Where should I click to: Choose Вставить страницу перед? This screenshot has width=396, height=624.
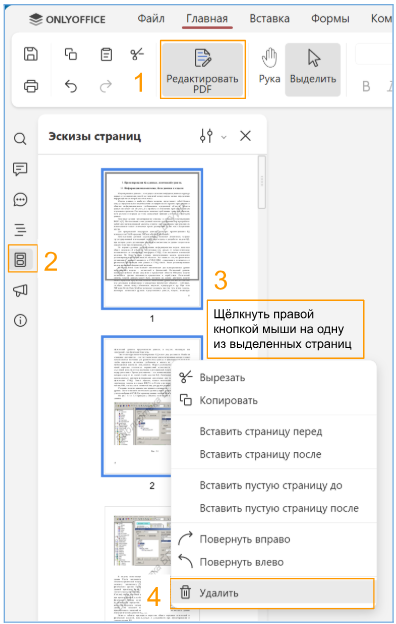point(274,431)
